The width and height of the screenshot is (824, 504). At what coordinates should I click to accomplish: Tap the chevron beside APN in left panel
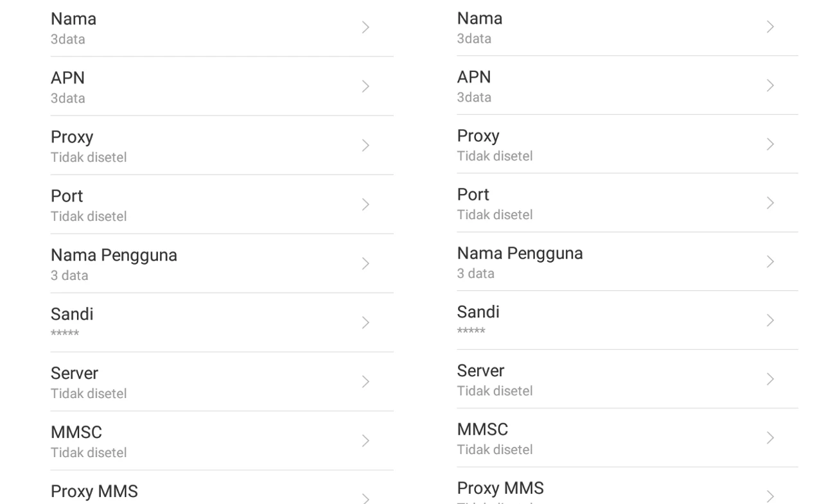point(365,87)
